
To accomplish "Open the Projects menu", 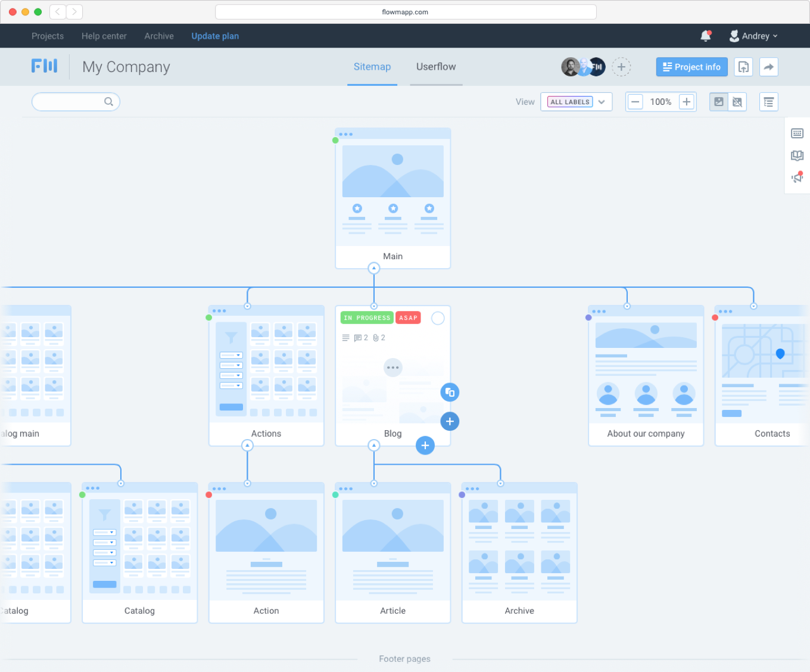I will tap(48, 36).
